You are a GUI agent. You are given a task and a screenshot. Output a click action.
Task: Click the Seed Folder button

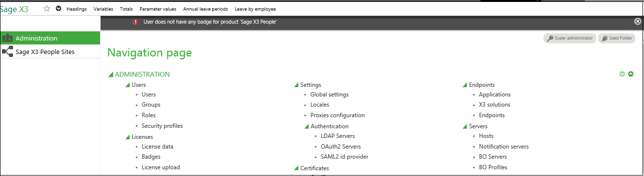(617, 38)
